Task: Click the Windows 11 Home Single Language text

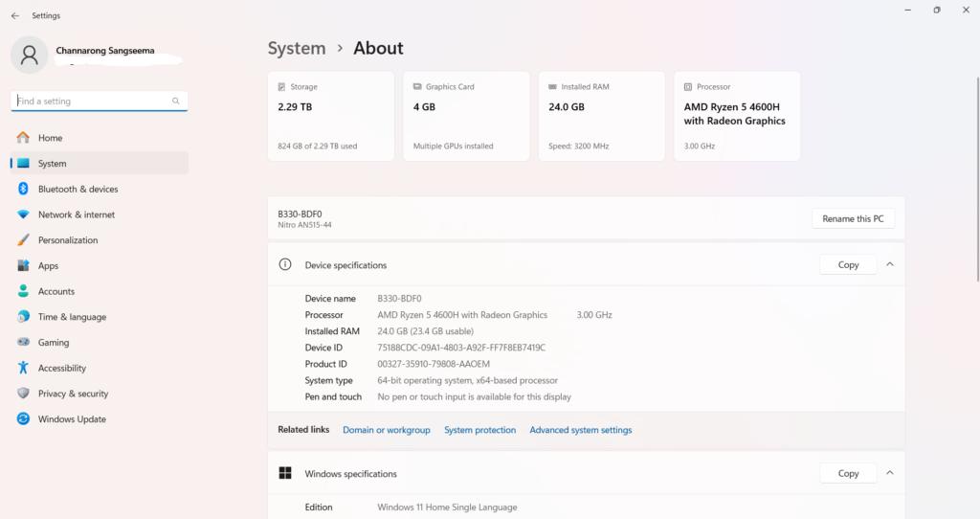Action: pyautogui.click(x=447, y=508)
